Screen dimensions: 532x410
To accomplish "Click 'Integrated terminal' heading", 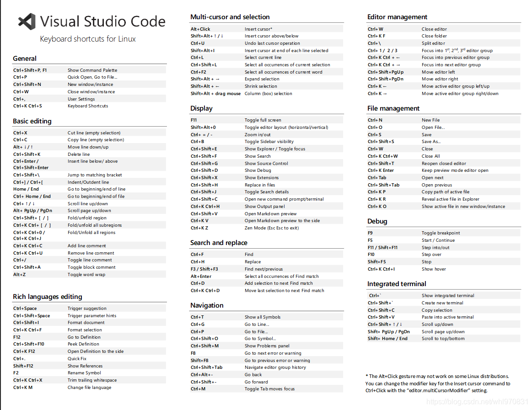I will point(397,284).
